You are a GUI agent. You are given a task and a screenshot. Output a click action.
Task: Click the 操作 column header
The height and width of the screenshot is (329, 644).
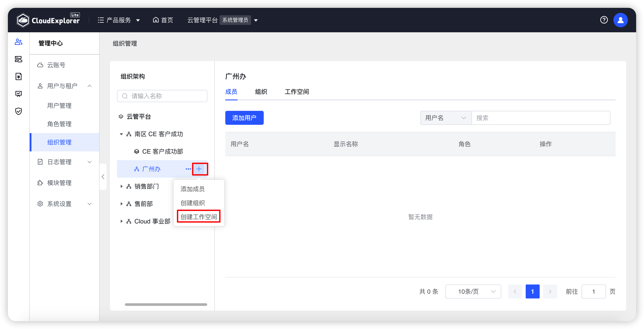546,144
